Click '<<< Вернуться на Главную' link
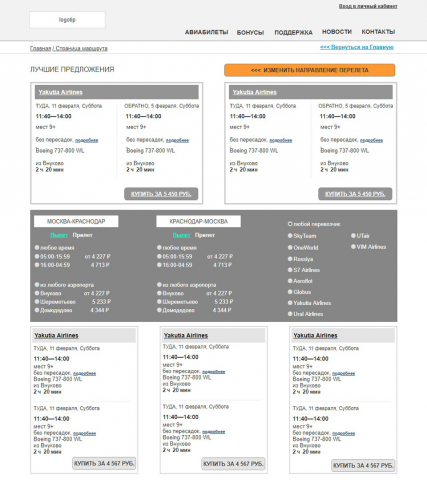This screenshot has width=427, height=480. 357,47
